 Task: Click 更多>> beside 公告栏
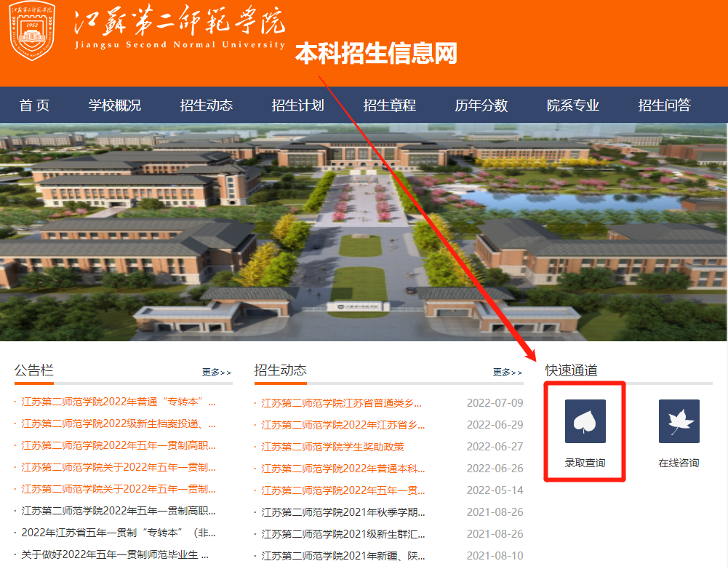[x=218, y=371]
